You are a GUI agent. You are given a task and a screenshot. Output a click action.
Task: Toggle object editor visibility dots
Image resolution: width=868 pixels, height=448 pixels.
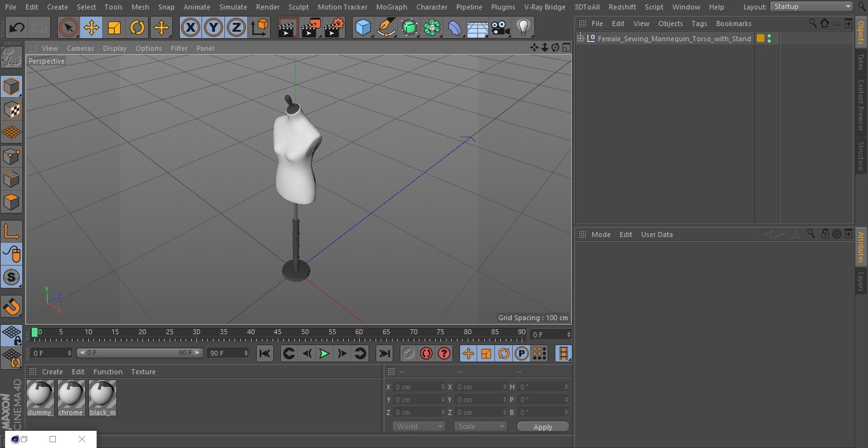(770, 39)
